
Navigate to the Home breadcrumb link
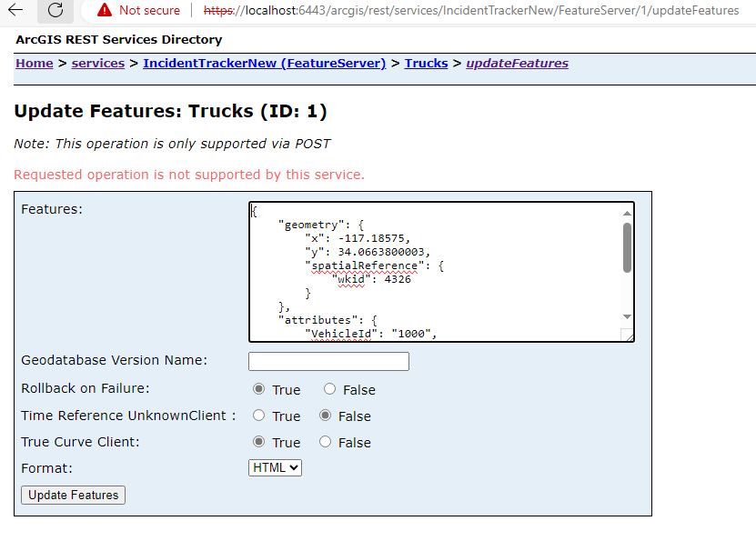pos(34,63)
